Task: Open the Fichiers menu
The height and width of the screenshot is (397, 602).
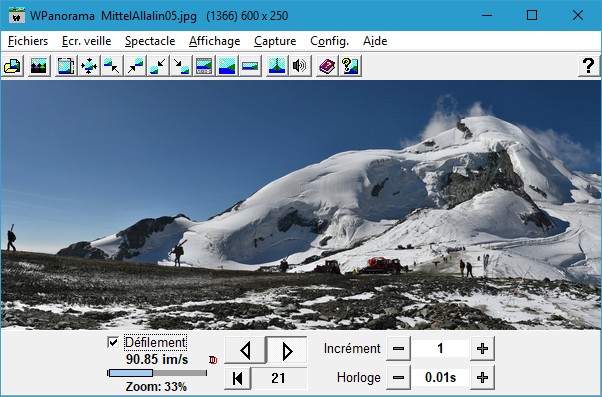Action: (x=28, y=41)
